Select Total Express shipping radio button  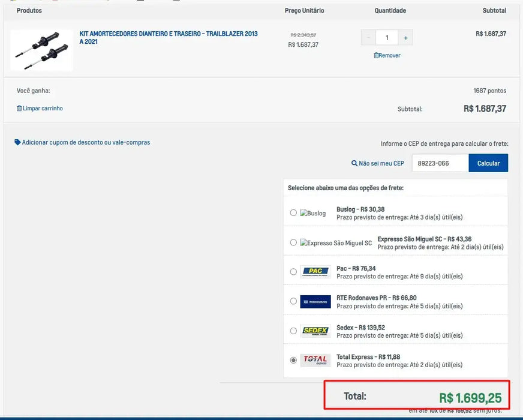click(293, 360)
